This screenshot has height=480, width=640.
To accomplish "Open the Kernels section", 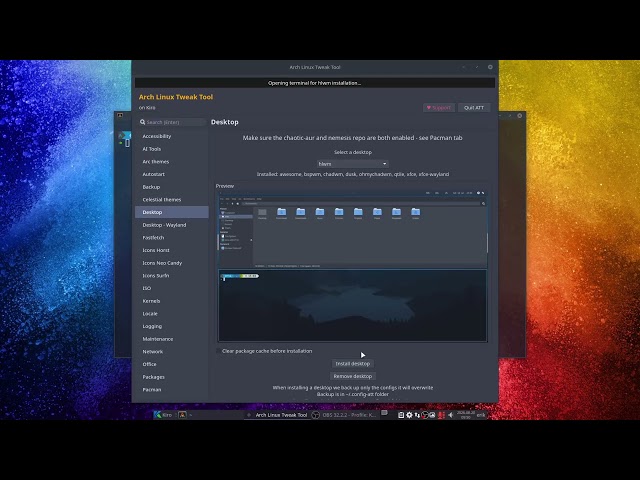I will (171, 301).
